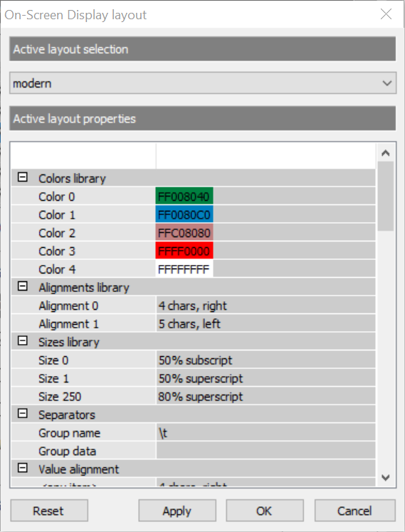Click the Apply button
Screen dimensions: 405x532
point(177,511)
